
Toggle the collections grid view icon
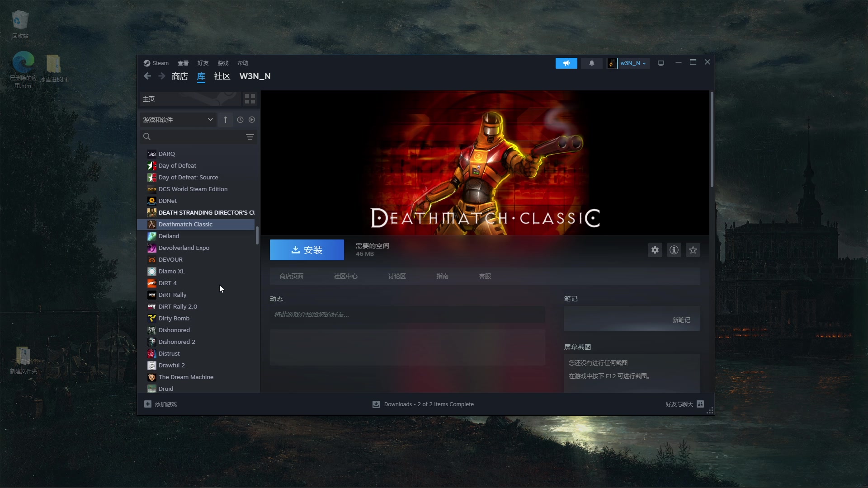coord(250,99)
